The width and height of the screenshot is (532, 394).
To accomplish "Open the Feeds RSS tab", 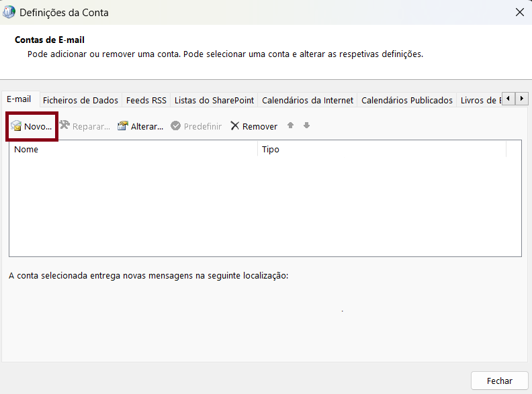I will [146, 100].
